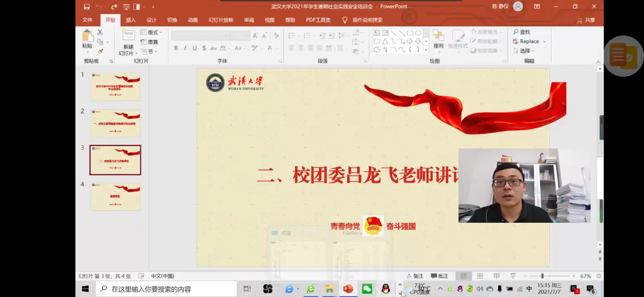Start slideshow from beginning in quick access toolbar
Screen dimensions: 644x297
[126, 7]
